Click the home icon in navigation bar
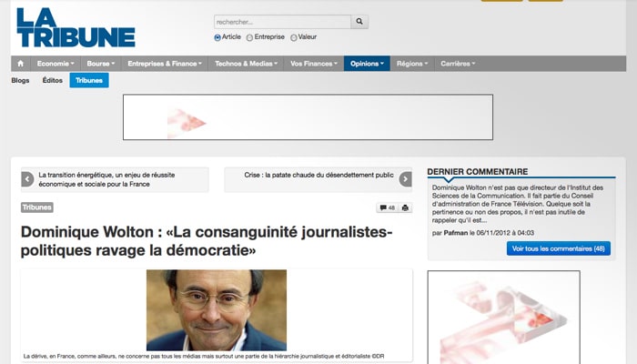Screen dimensions: 637x364 pos(21,64)
